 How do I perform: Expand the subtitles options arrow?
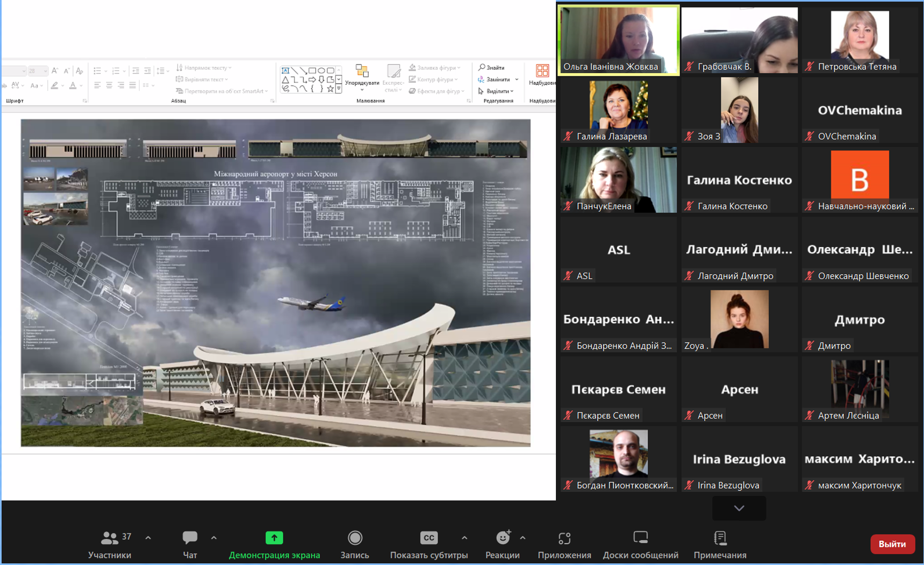click(x=465, y=538)
